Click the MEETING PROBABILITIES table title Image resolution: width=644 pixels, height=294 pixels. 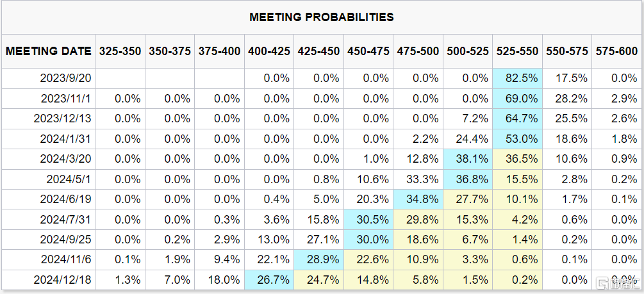[x=322, y=17]
